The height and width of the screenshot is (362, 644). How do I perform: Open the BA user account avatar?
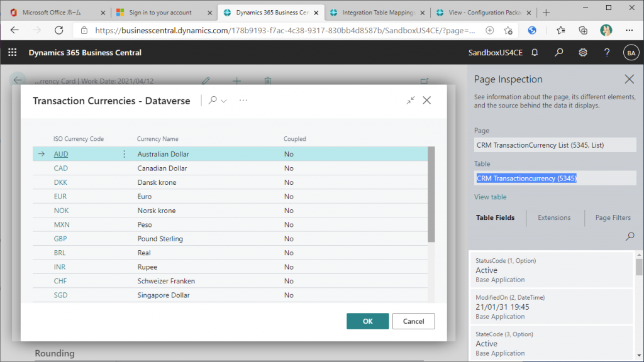[631, 53]
